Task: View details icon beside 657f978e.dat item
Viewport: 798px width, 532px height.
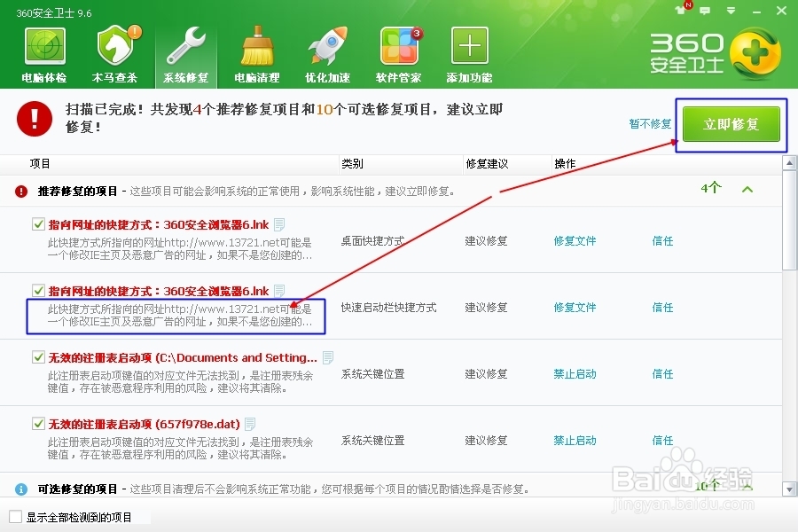Action: (250, 424)
